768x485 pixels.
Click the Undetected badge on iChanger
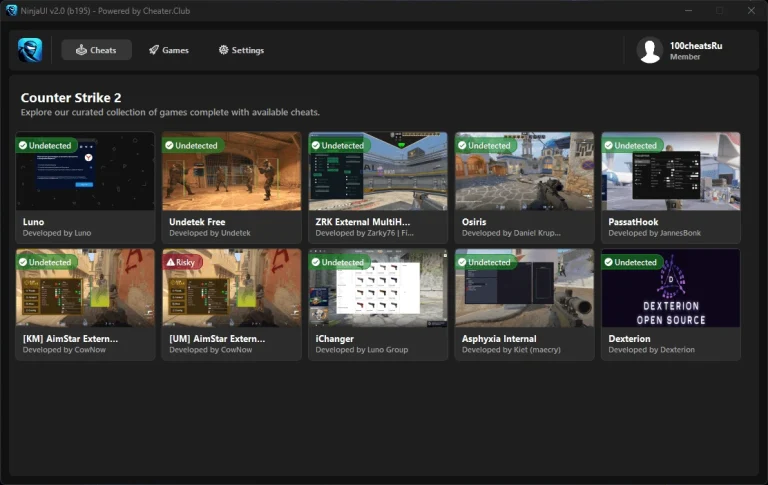[339, 262]
